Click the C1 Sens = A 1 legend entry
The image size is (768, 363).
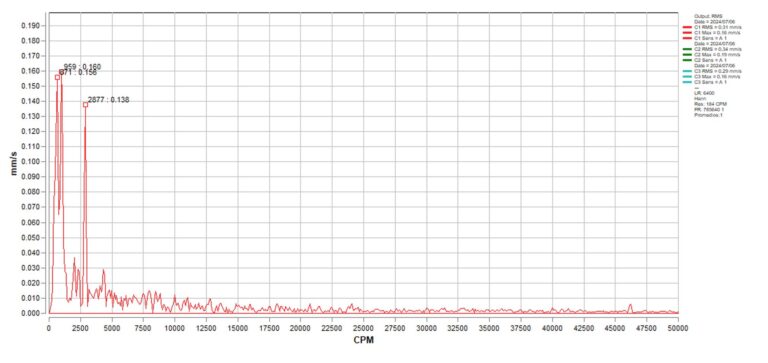click(x=710, y=38)
